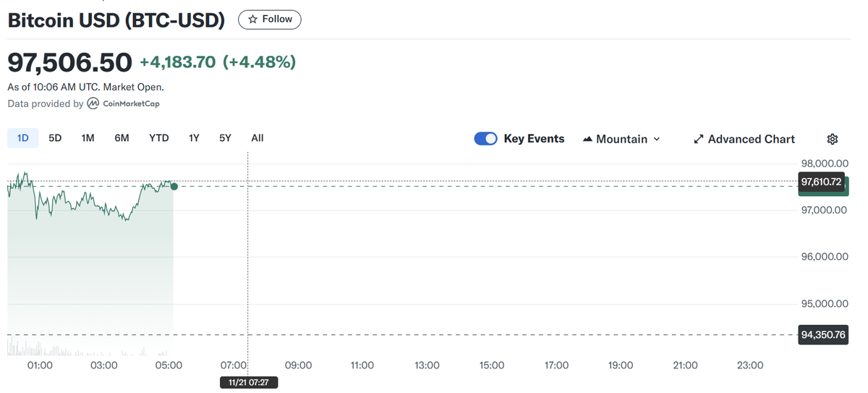Open chart settings gear icon
868x393 pixels.
[x=833, y=139]
